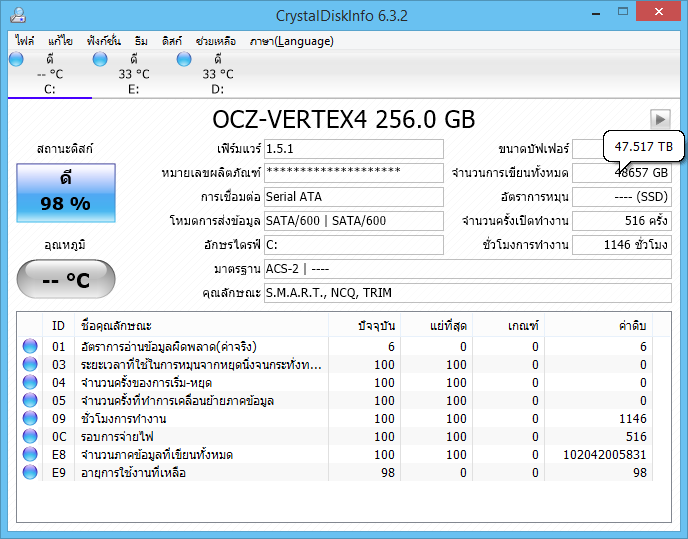The height and width of the screenshot is (539, 688).
Task: Open the ช่วยเหลือ menu
Action: click(x=216, y=41)
